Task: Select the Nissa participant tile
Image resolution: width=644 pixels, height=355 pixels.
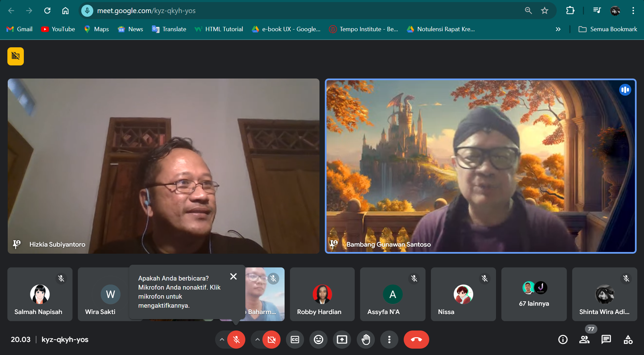Action: (463, 294)
